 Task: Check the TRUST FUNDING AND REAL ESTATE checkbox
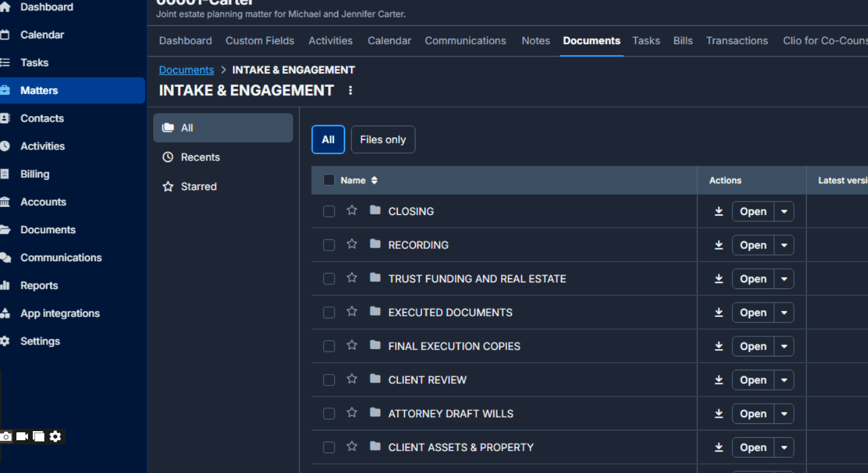pos(329,279)
